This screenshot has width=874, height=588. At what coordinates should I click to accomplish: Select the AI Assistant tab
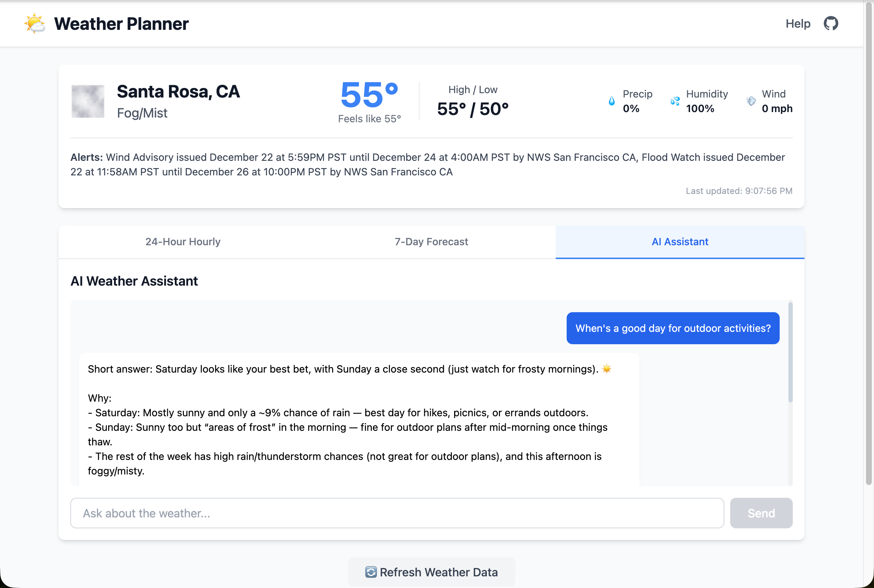pyautogui.click(x=680, y=242)
